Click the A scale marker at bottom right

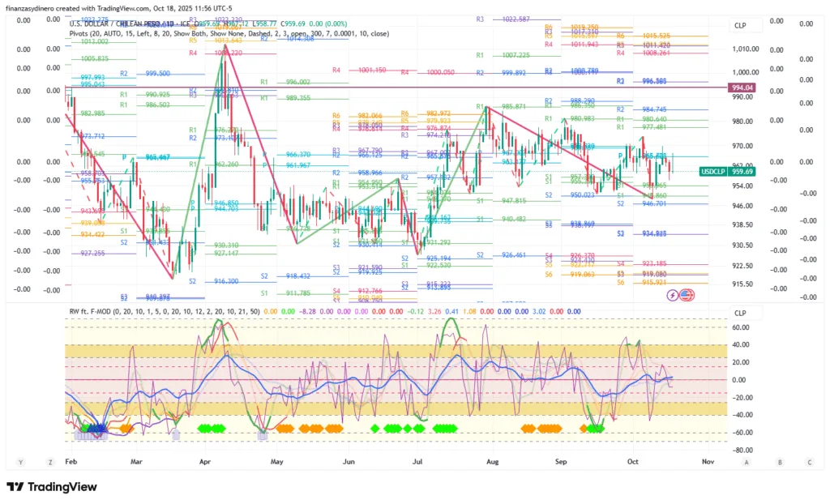click(746, 461)
